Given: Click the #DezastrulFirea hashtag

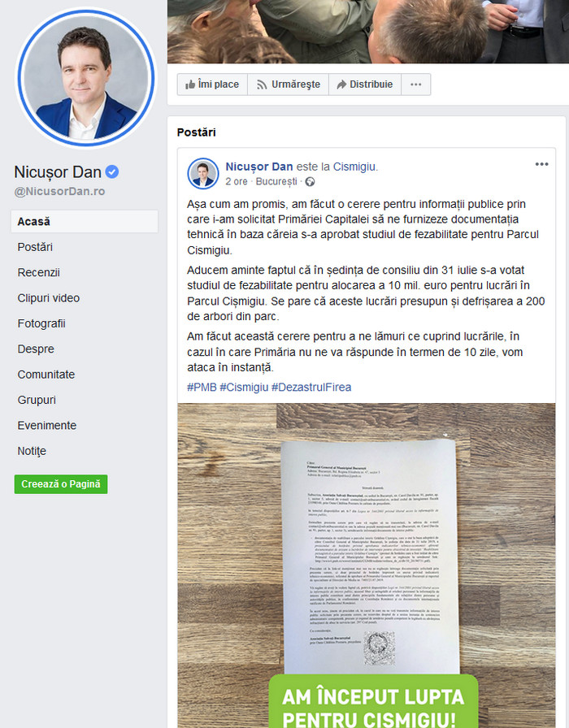Looking at the screenshot, I should point(311,388).
